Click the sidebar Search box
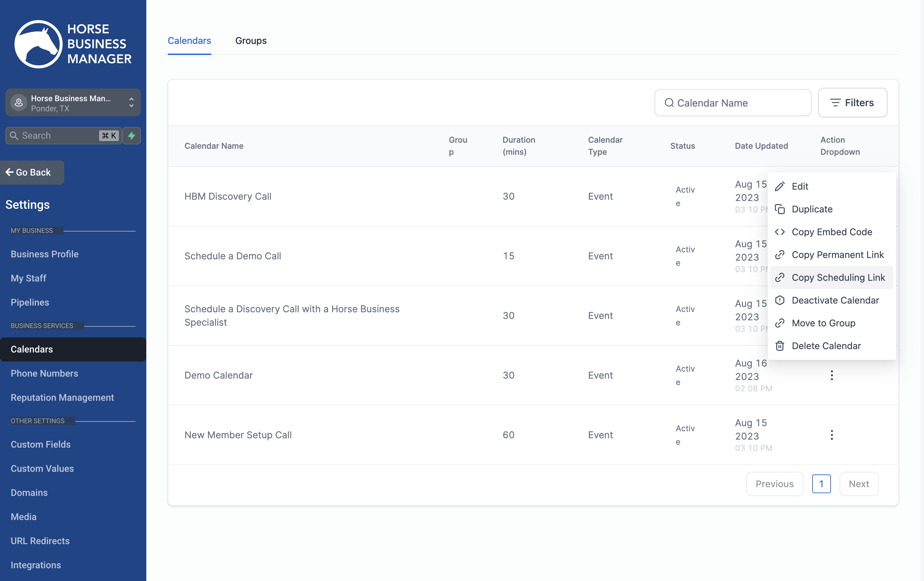The height and width of the screenshot is (581, 924). 63,136
